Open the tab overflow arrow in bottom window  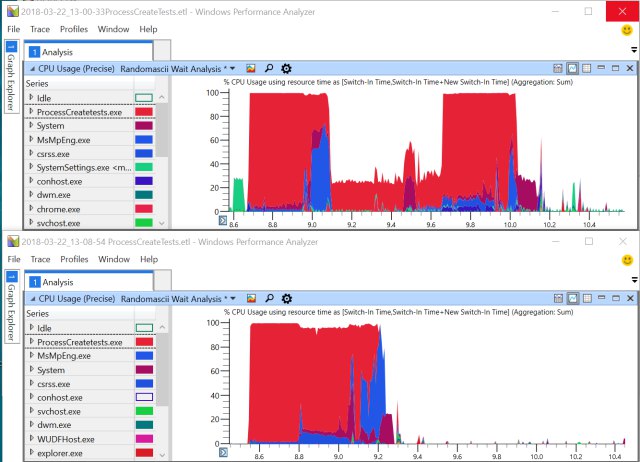pyautogui.click(x=634, y=280)
